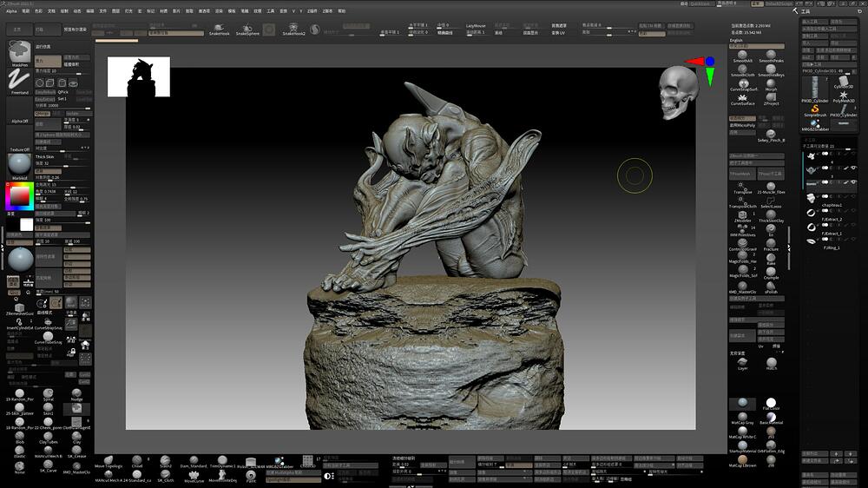Screen dimensions: 868x488
Task: Select the SnakeHook brush in top shelf
Action: (x=220, y=30)
